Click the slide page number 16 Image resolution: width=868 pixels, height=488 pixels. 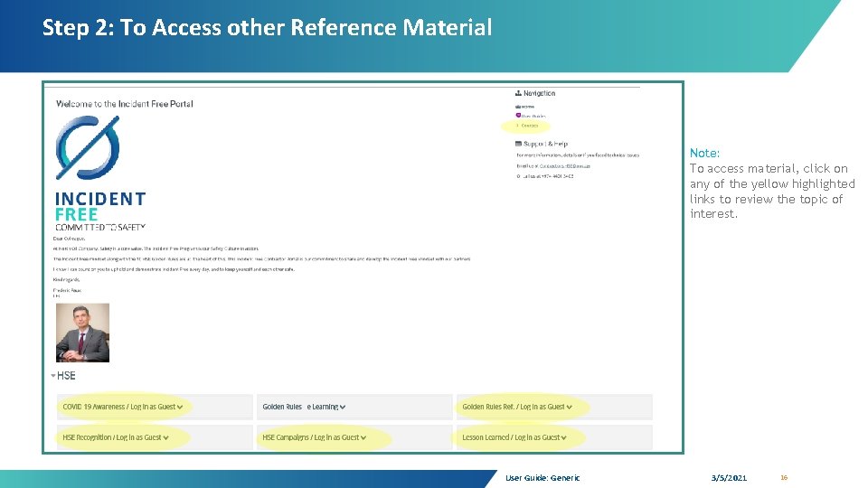point(784,477)
